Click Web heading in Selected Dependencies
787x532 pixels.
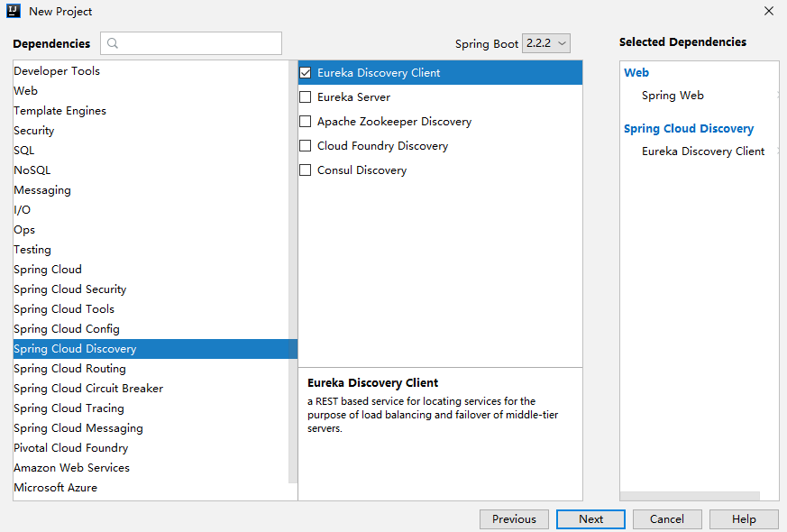tap(636, 72)
